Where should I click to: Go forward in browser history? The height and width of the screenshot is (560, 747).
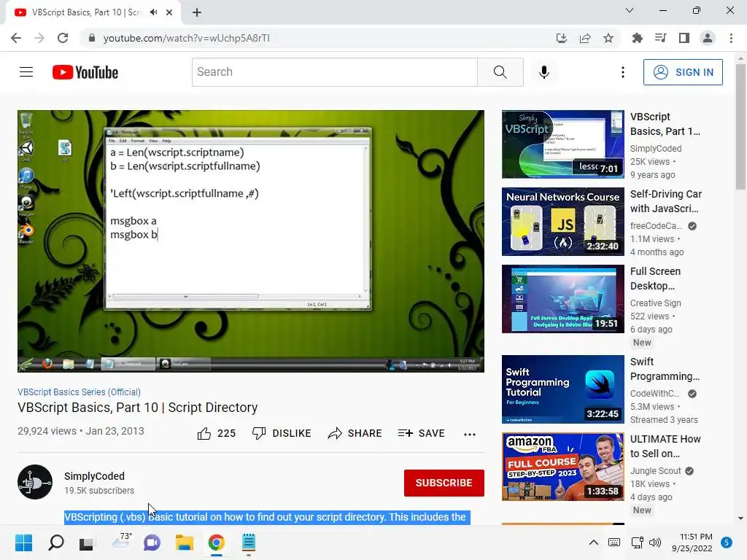pos(39,38)
